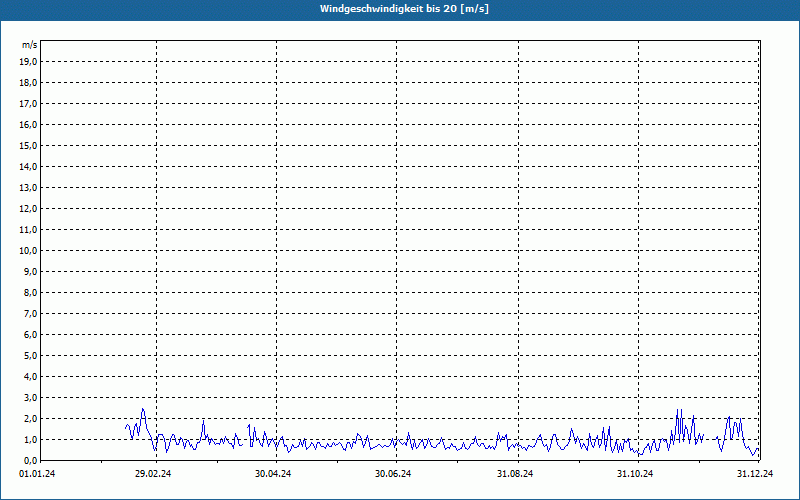This screenshot has width=800, height=500.
Task: Click the chart title Windgeschwindigkeit bis 20 [m/s]
Action: click(x=404, y=9)
